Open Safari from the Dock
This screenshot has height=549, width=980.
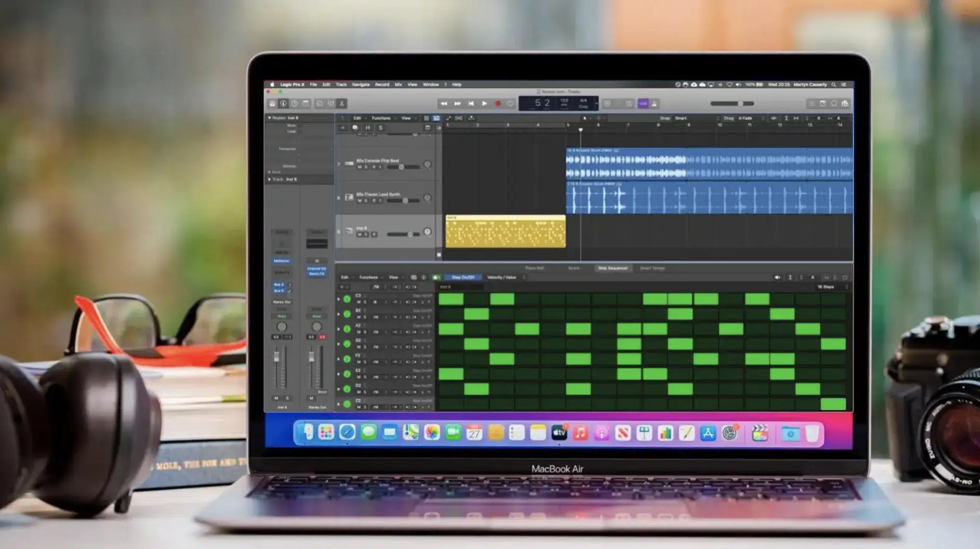point(347,433)
